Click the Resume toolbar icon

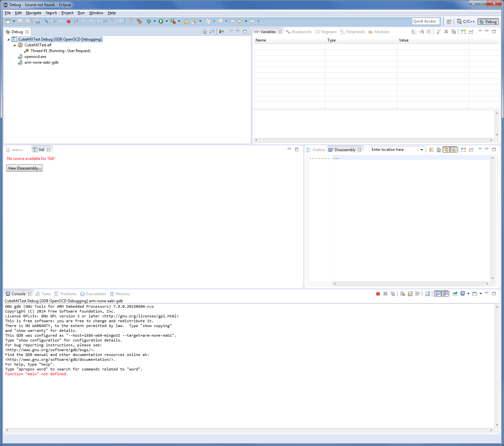[x=54, y=21]
